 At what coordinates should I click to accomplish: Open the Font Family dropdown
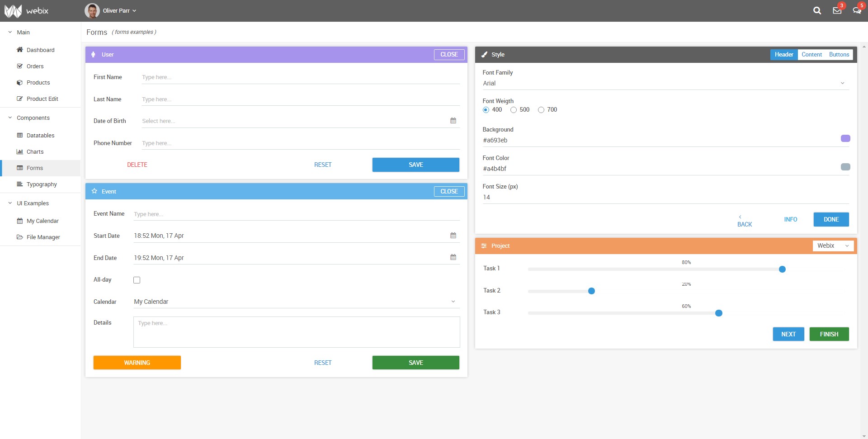(665, 83)
